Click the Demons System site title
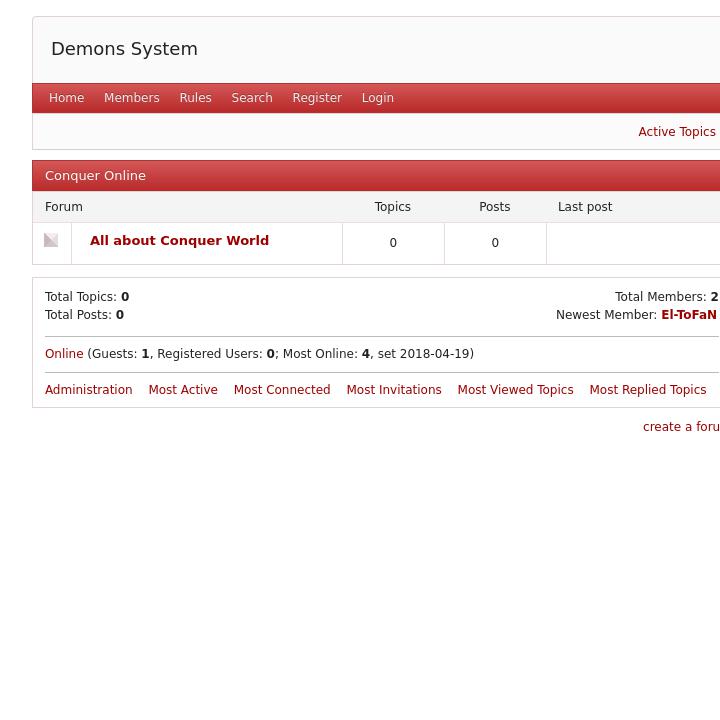Image resolution: width=720 pixels, height=720 pixels. (124, 49)
